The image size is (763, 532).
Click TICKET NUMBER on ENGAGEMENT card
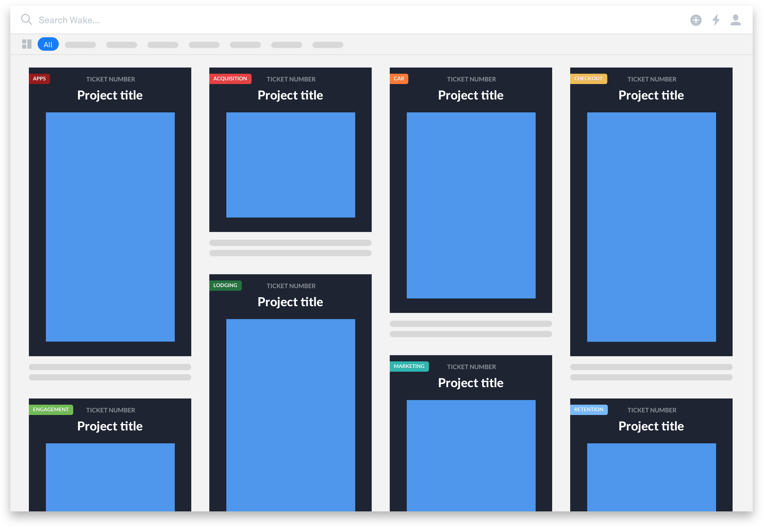(111, 410)
